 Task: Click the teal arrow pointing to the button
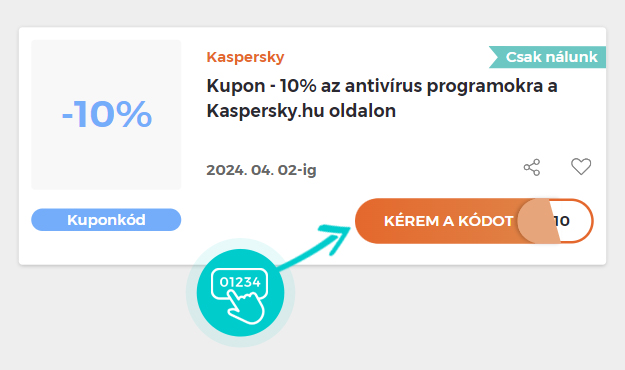click(315, 246)
